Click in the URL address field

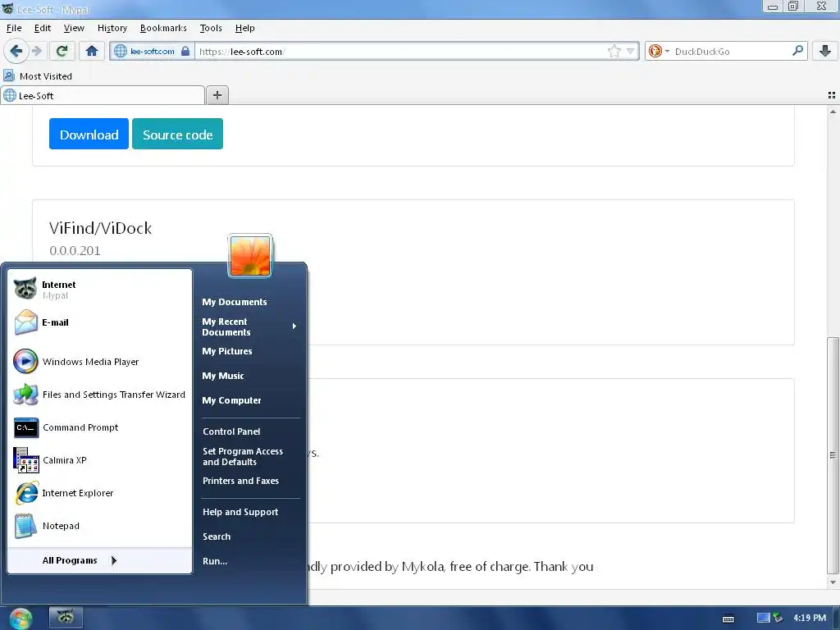pos(402,51)
